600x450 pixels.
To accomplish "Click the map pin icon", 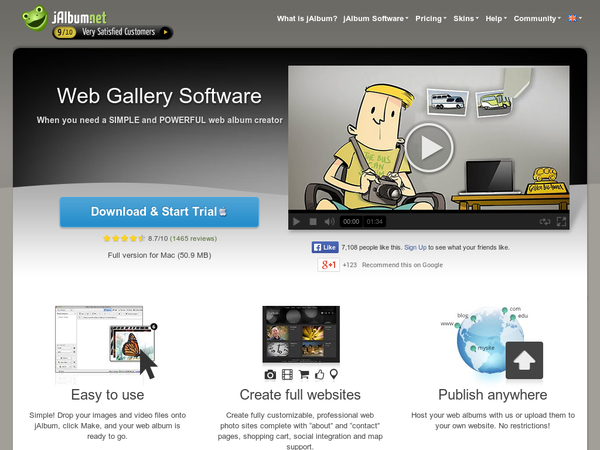I will click(334, 374).
